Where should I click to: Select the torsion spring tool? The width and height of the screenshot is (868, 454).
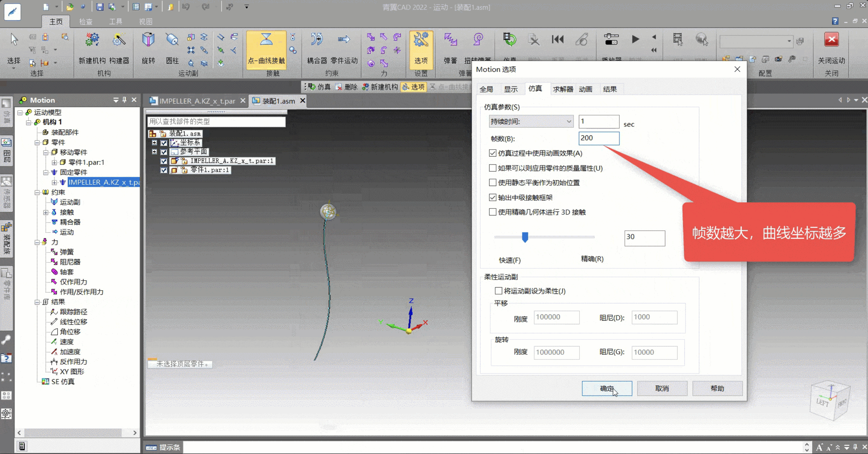(478, 40)
